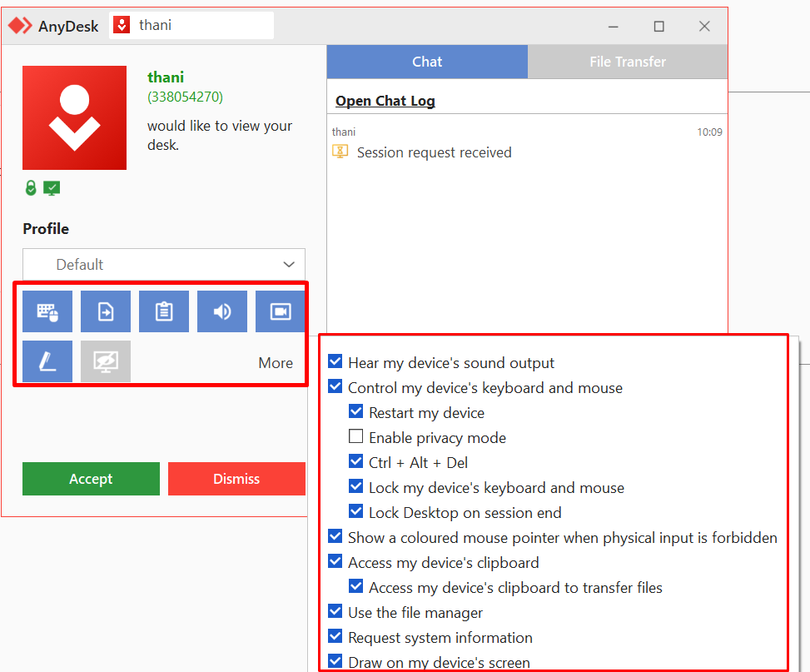Screen dimensions: 810x672
Task: Click the 10:09 chat timestamp
Action: [x=709, y=132]
